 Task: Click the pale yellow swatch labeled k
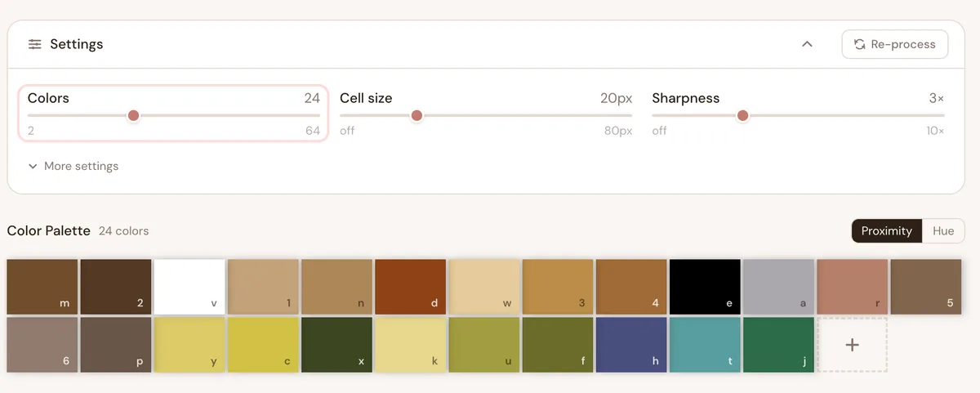tap(410, 345)
